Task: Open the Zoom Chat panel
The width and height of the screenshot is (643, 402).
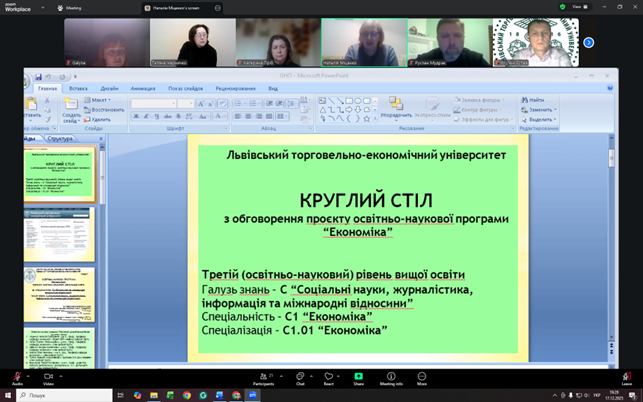Action: (x=300, y=376)
